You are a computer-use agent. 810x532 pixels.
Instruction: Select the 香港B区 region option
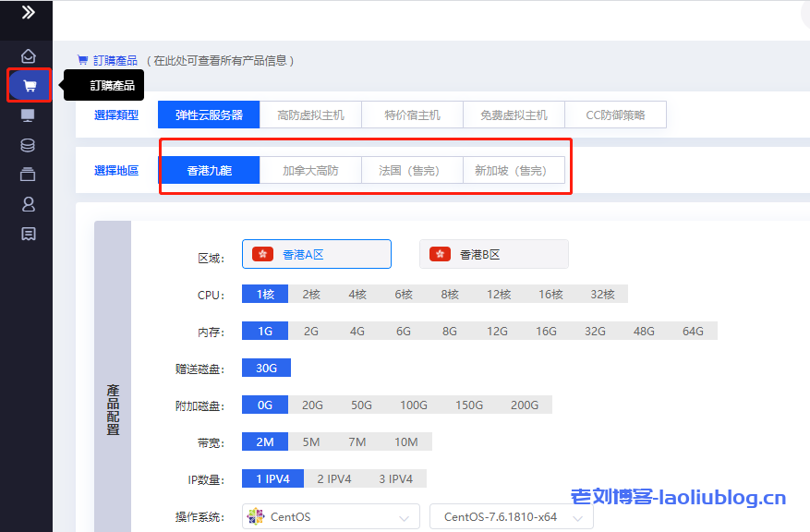(493, 254)
